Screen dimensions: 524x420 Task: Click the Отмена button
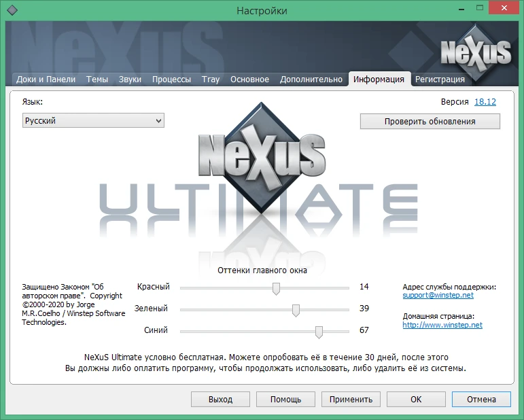click(481, 400)
